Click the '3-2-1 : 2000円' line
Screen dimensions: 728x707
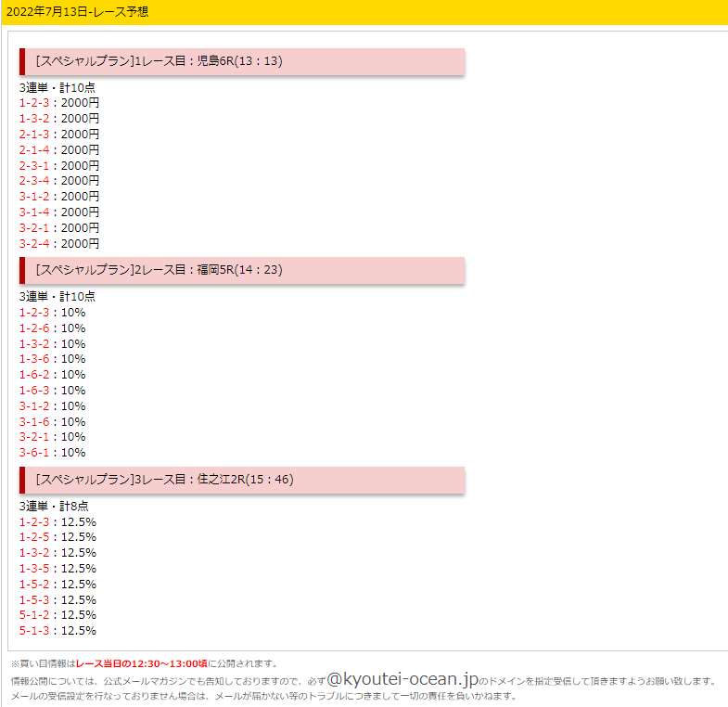click(x=59, y=228)
